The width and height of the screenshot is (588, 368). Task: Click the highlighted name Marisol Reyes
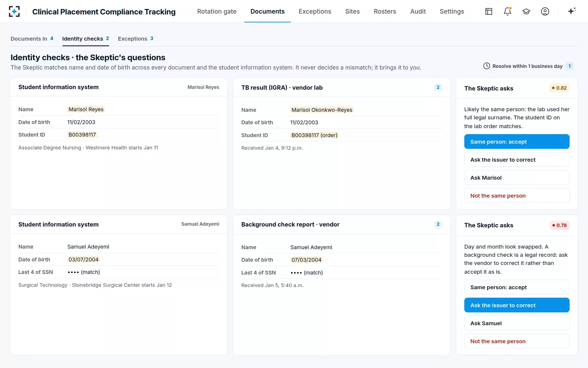point(86,109)
